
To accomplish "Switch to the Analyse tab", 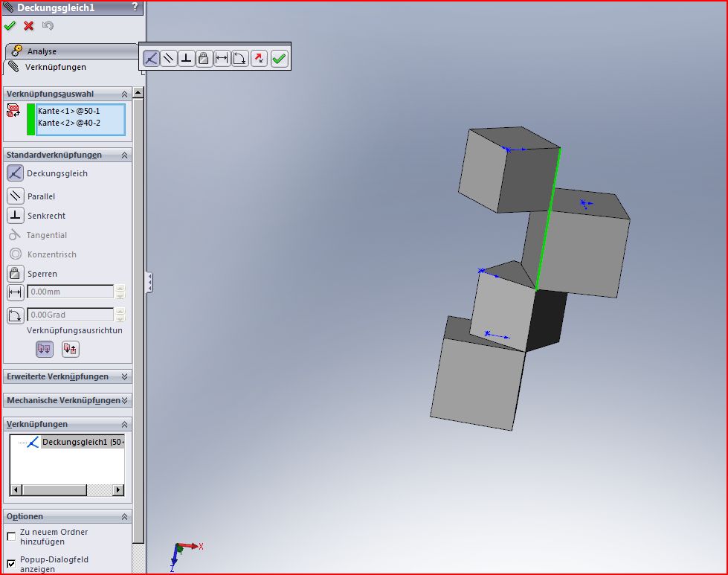I will pyautogui.click(x=72, y=51).
